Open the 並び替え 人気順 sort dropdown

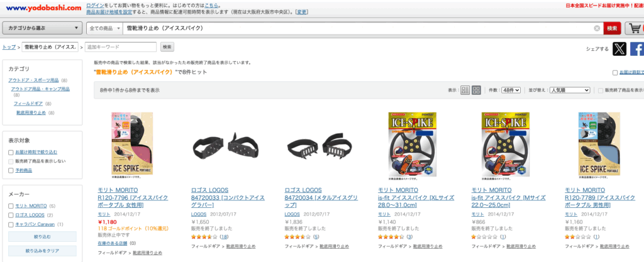coord(570,90)
